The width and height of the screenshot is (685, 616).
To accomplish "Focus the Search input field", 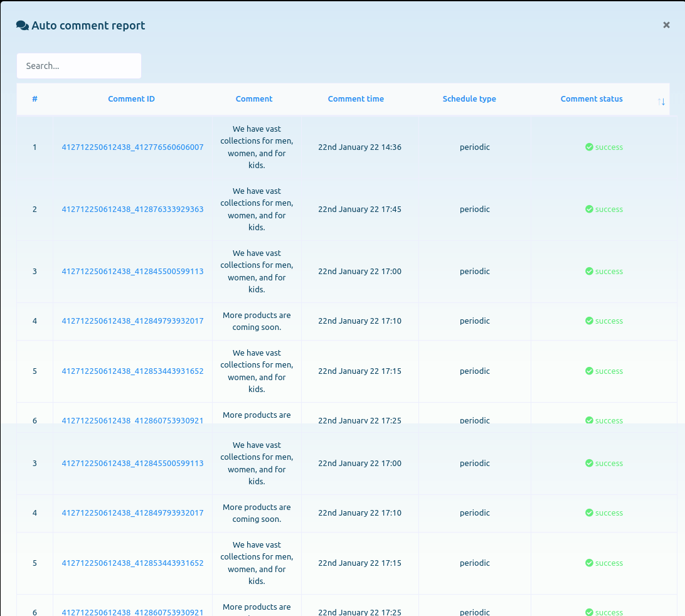I will coord(79,66).
